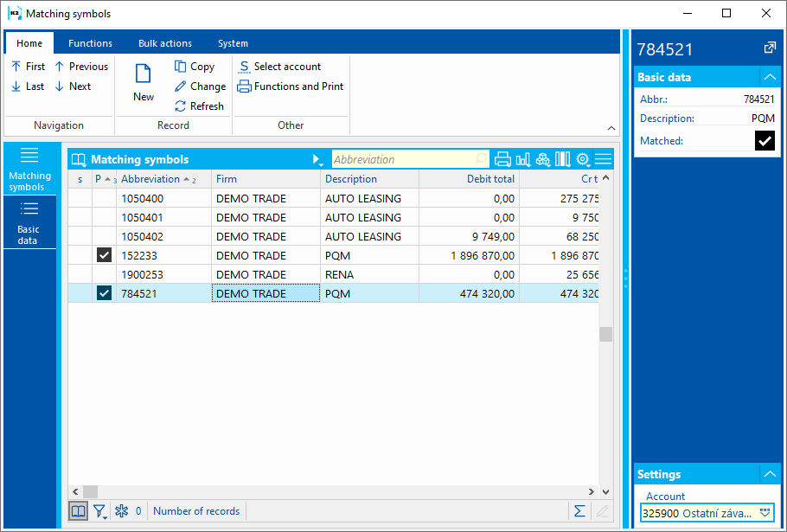Open the Bulk actions ribbon tab
Viewport: 787px width, 532px height.
click(x=165, y=43)
